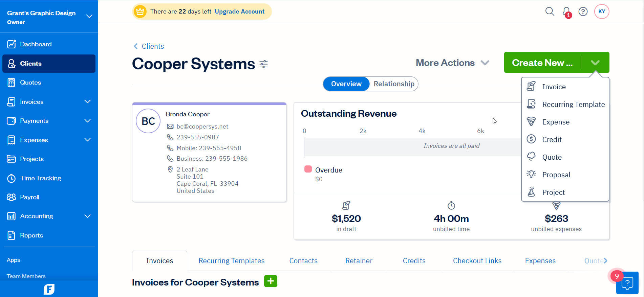
Task: Expand the Invoices sidebar submenu
Action: (87, 101)
